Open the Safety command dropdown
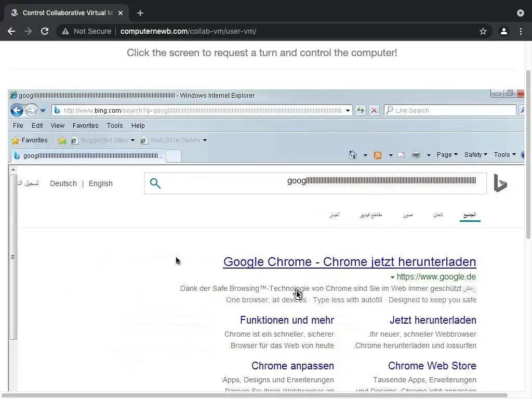Screen dimensions: 532x399 pos(475,155)
